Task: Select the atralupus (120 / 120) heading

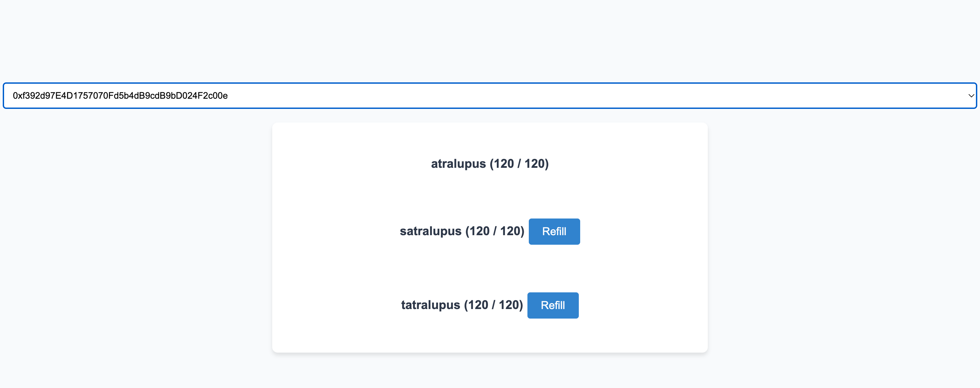Action: 489,164
